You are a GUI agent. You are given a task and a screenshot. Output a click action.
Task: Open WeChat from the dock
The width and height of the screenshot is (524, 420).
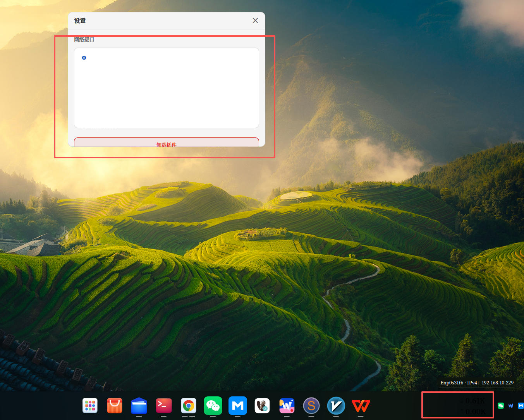(213, 406)
